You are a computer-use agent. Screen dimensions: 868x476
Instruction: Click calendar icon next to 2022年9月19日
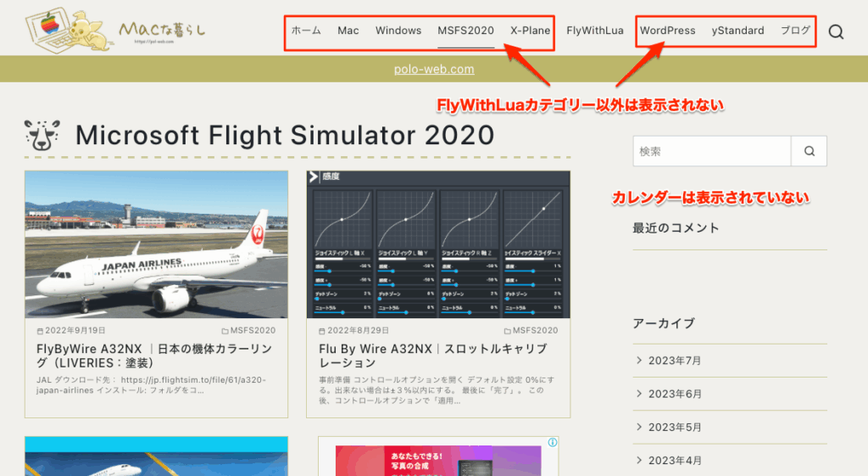coord(40,331)
